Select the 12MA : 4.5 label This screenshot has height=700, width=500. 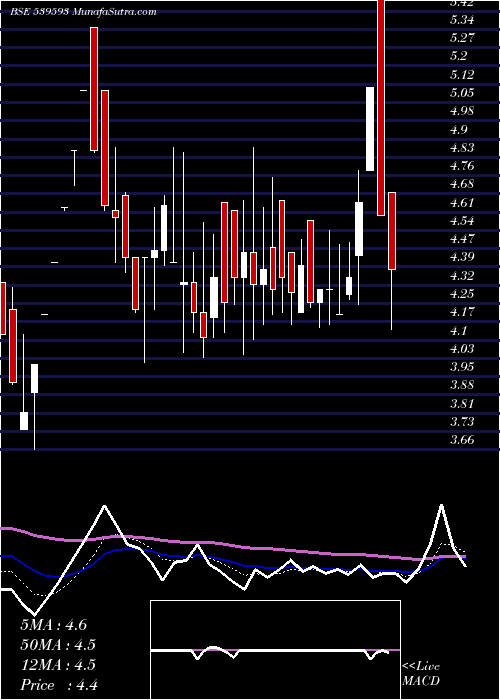pos(58,665)
